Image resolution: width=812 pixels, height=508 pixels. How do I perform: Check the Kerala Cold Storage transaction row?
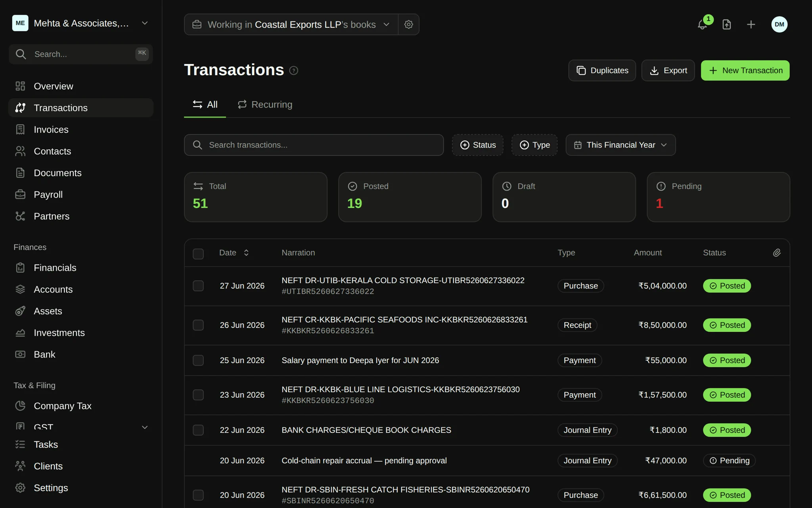[x=198, y=286]
